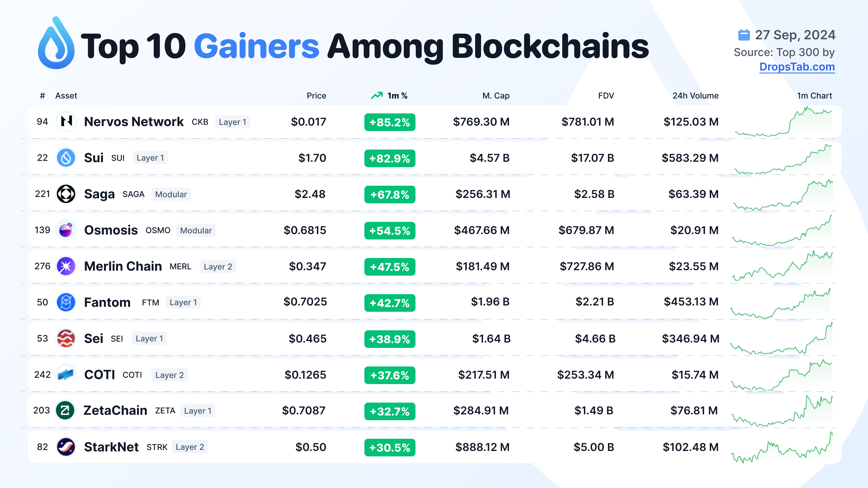Screen dimensions: 868x488
Task: Click the Merlin Chain coin icon
Action: click(66, 266)
